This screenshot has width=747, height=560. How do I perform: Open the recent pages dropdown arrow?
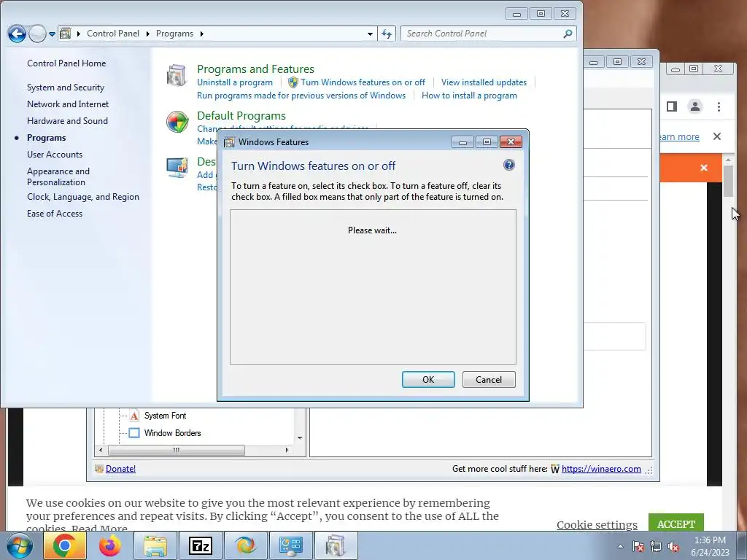[x=52, y=34]
